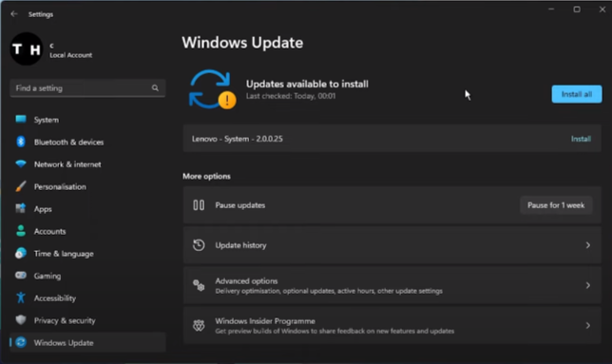Viewport: 612px width, 364px height.
Task: Click the Network & internet wifi icon
Action: 21,163
